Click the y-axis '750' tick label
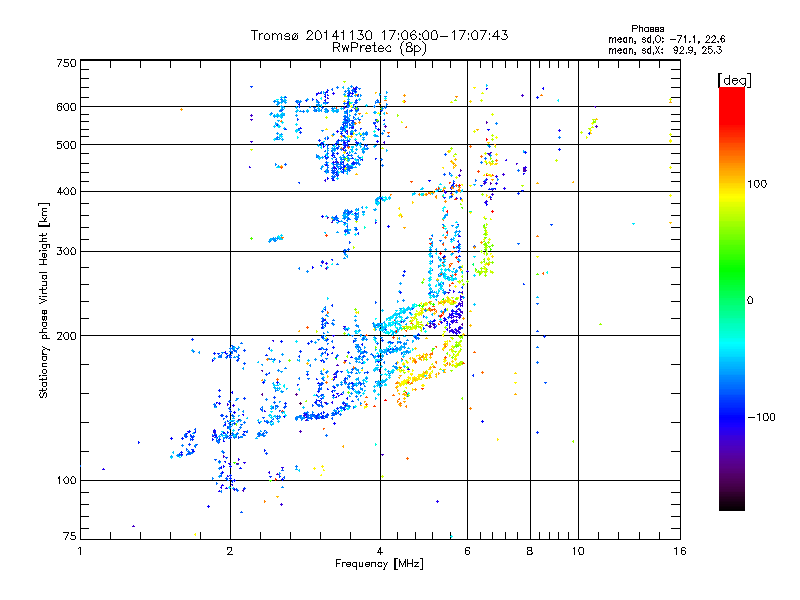This screenshot has width=800, height=600. coord(67,63)
